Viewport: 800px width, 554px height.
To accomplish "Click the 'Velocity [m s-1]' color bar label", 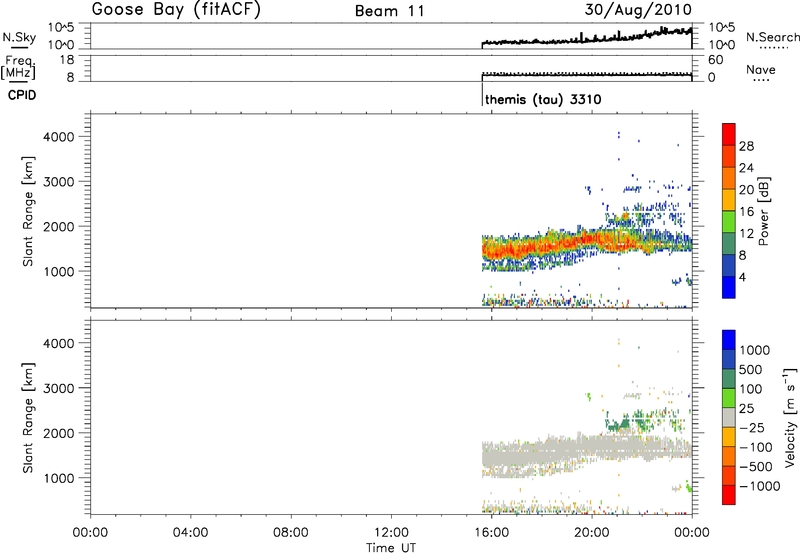I will [x=790, y=417].
